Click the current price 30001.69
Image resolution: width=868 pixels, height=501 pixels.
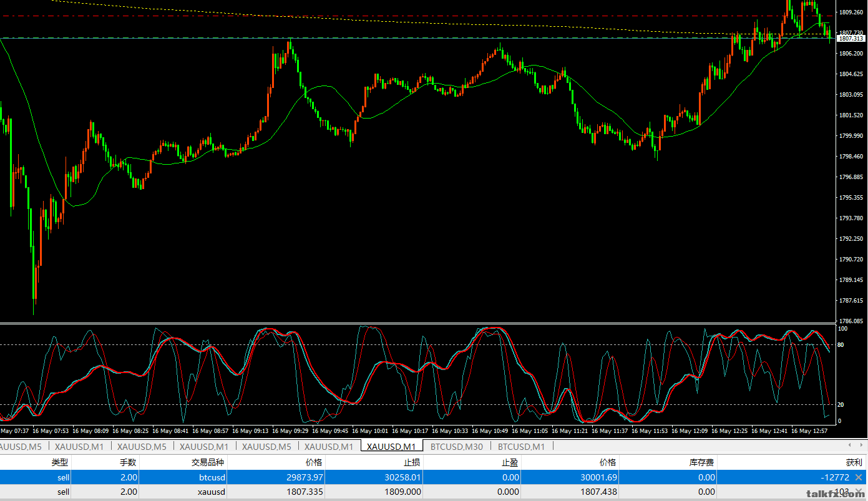pos(599,477)
